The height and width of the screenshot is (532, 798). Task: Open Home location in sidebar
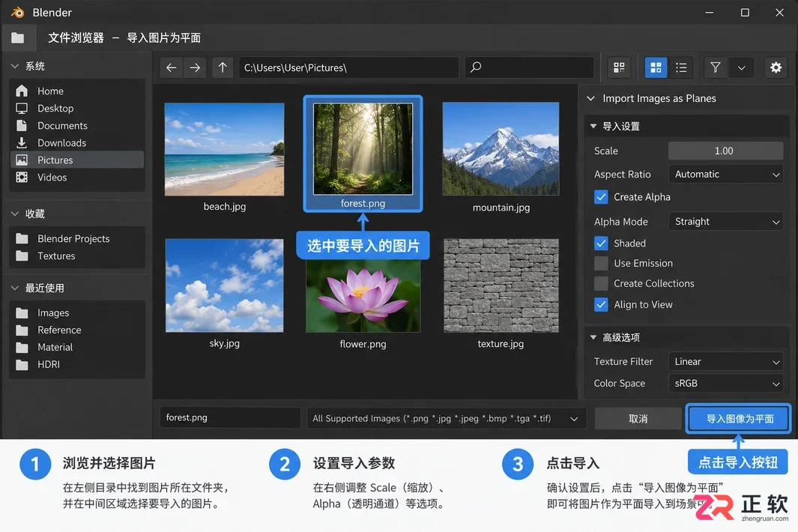click(x=77, y=91)
